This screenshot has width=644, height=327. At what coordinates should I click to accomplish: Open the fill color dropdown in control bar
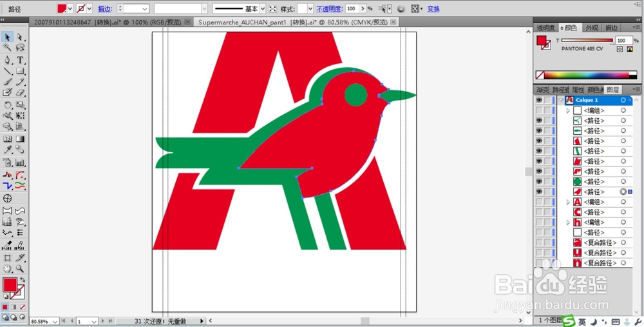[x=70, y=8]
